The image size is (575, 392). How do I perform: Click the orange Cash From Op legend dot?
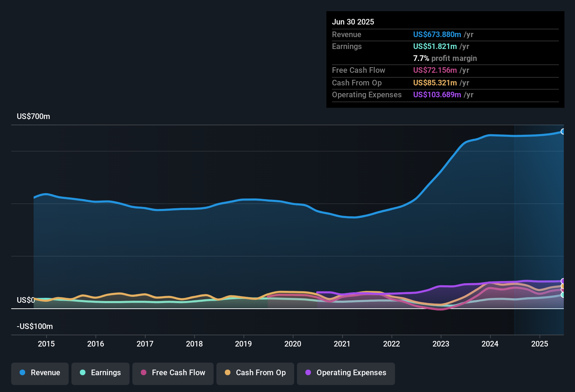click(228, 372)
